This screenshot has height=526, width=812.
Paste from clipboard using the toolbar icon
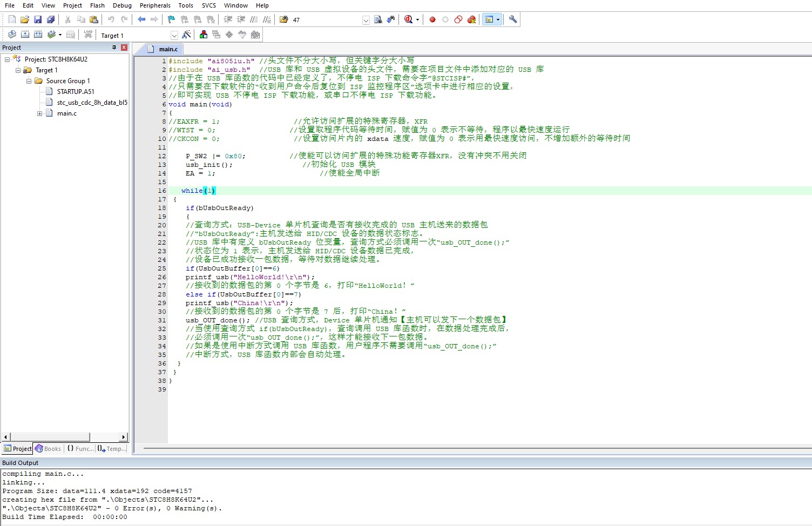94,19
